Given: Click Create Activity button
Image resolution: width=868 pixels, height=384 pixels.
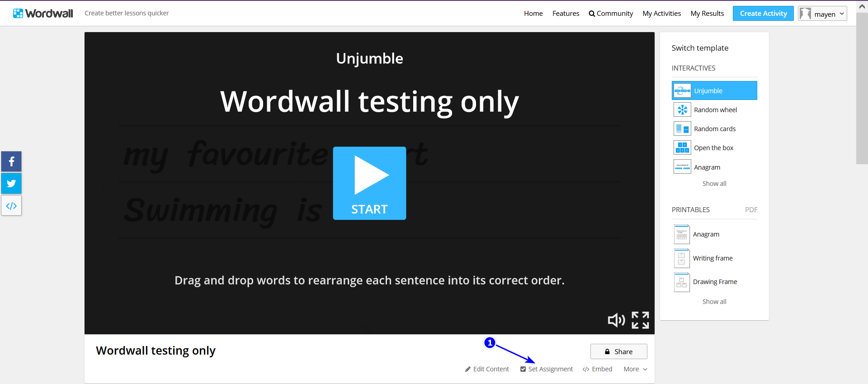Looking at the screenshot, I should (x=763, y=14).
